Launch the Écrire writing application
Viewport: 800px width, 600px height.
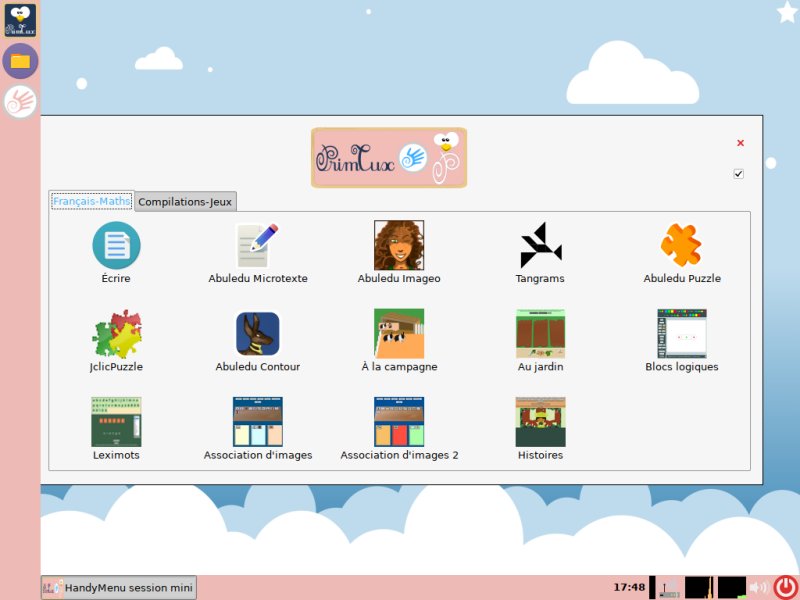116,243
